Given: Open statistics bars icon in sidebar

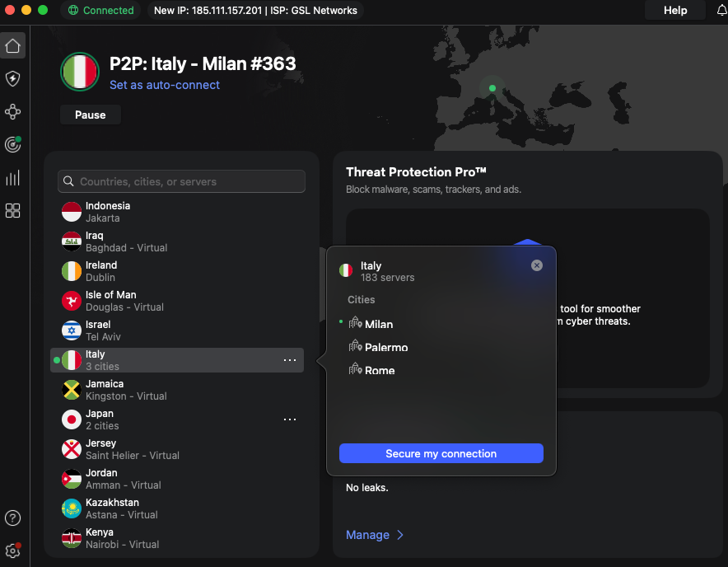Looking at the screenshot, I should coord(12,177).
